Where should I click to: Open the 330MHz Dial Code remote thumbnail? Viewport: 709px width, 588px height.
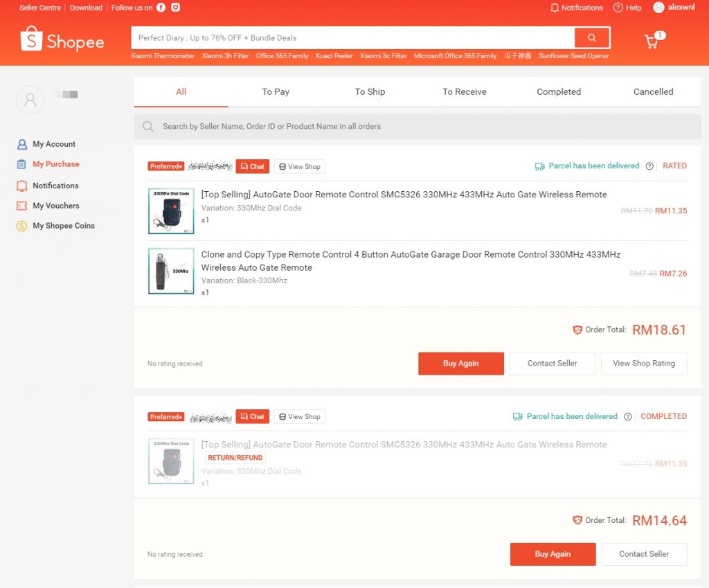point(171,211)
